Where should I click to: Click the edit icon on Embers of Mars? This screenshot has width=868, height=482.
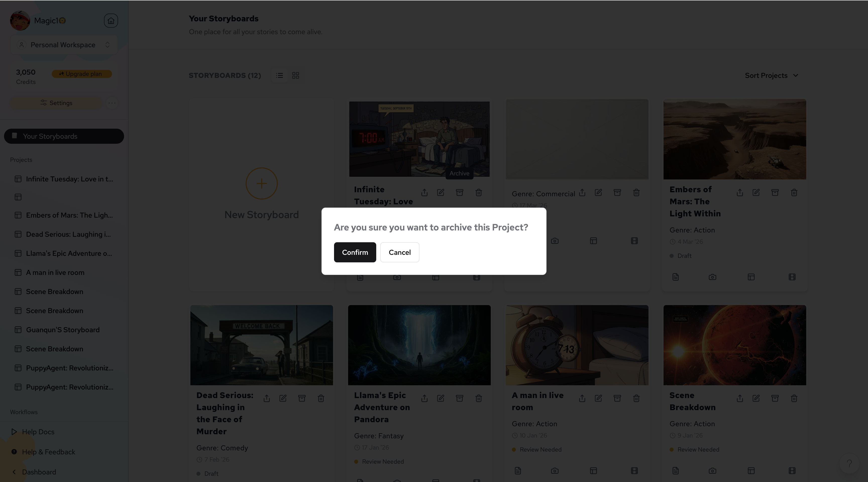coord(756,192)
